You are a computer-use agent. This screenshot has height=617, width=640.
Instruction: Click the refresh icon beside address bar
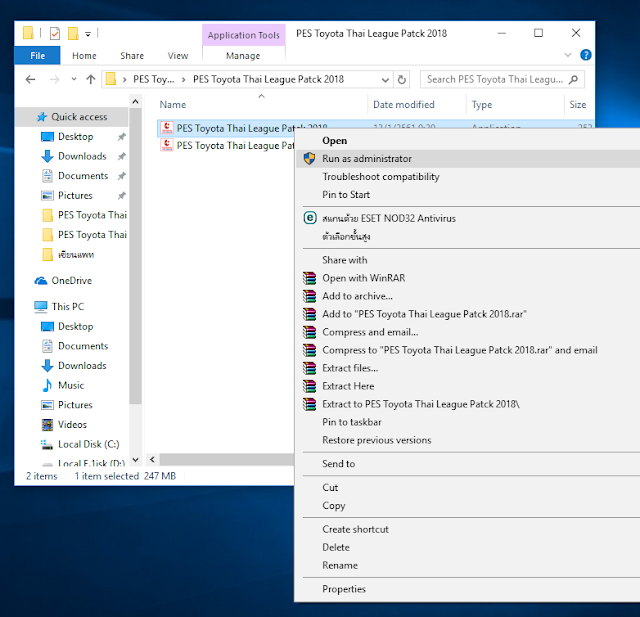point(402,79)
